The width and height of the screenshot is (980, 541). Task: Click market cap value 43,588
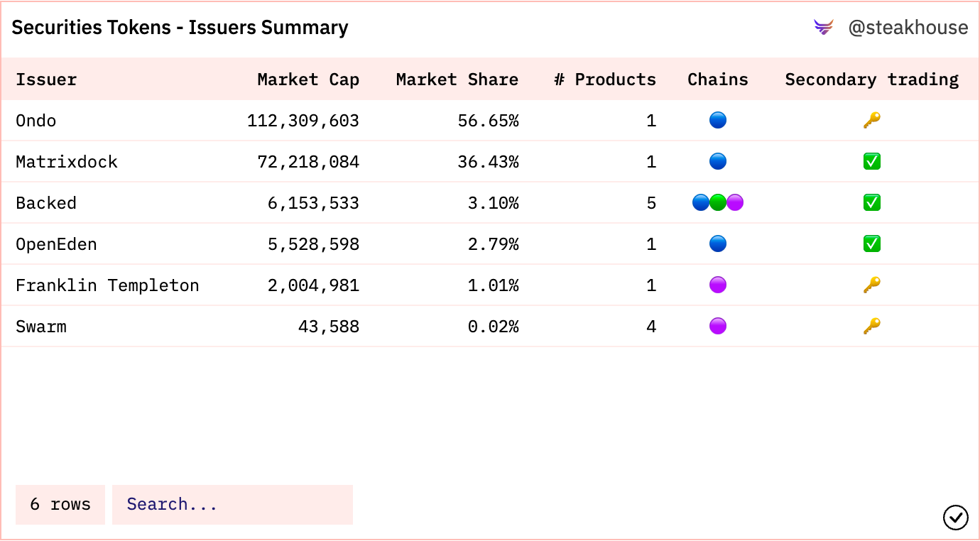tap(329, 327)
